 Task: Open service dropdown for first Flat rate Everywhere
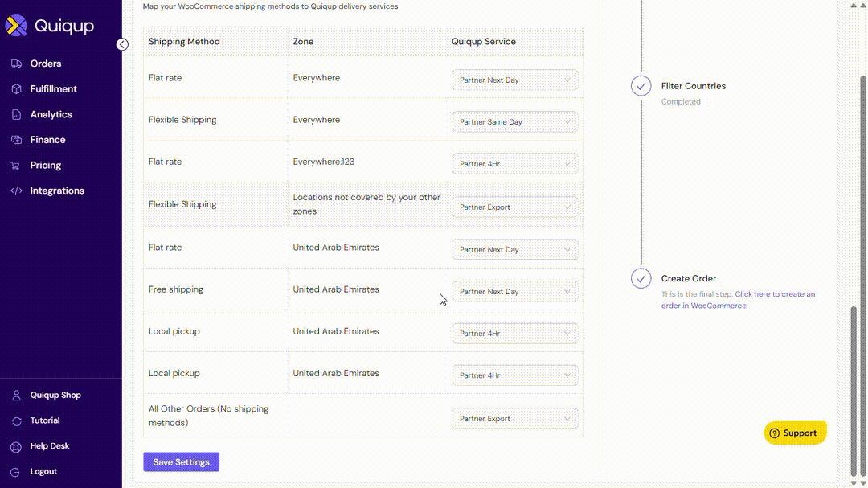coord(515,80)
